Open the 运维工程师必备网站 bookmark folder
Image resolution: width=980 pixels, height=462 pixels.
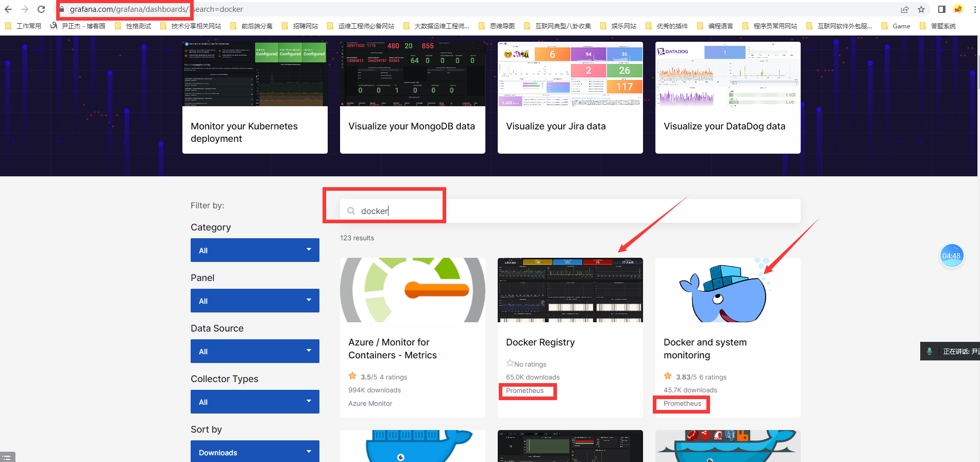(361, 26)
